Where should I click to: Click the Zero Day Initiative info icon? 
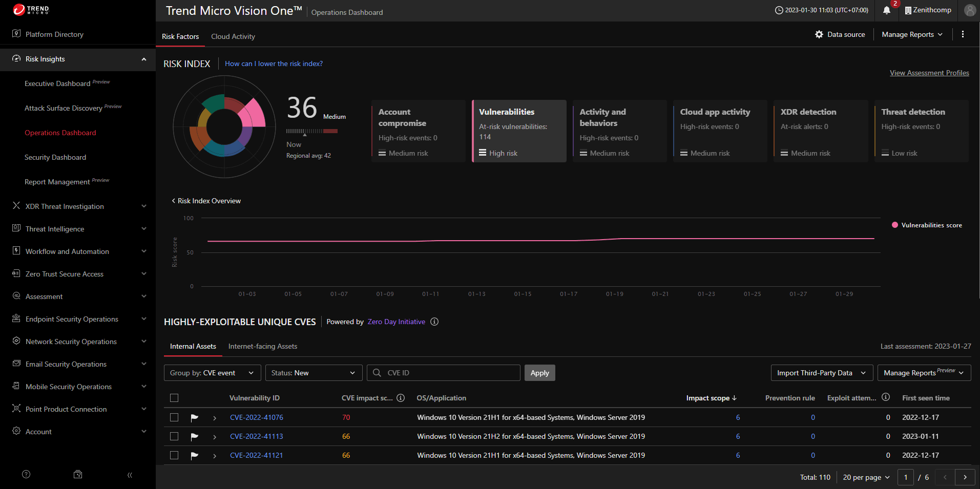pos(434,322)
